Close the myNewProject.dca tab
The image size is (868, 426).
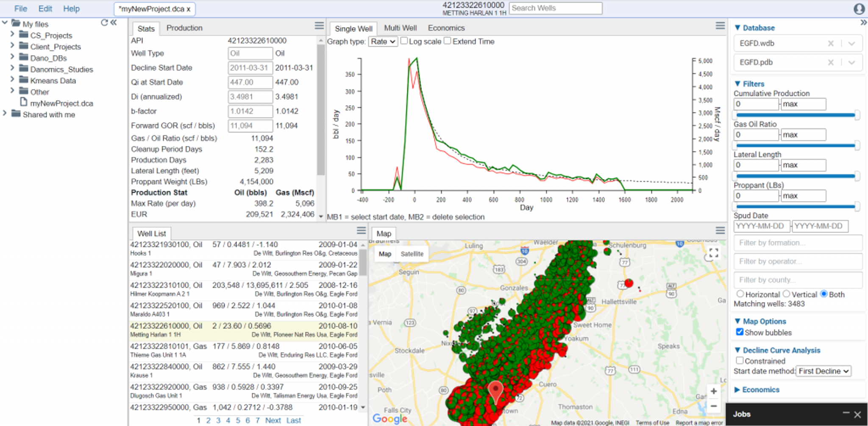(x=189, y=9)
